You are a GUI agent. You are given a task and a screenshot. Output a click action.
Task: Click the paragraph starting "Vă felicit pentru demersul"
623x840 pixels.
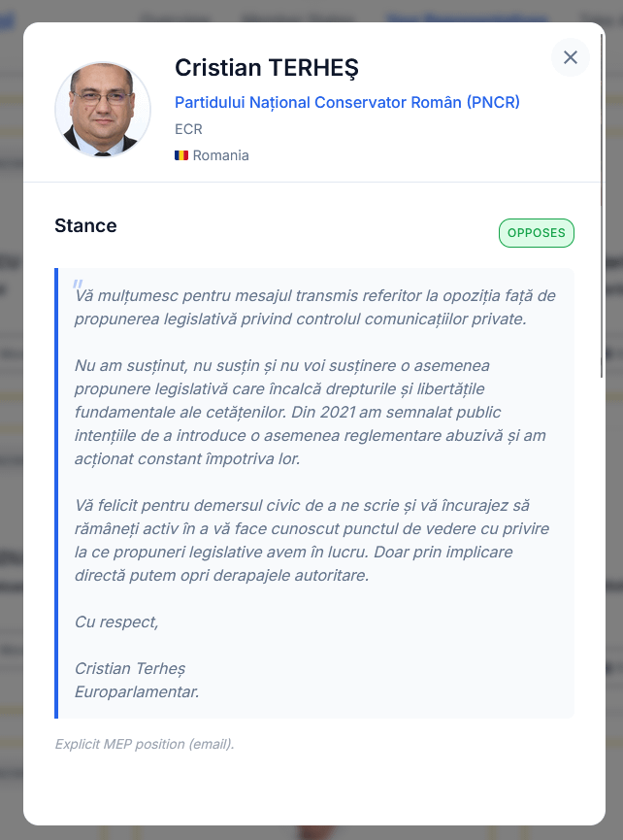click(311, 540)
